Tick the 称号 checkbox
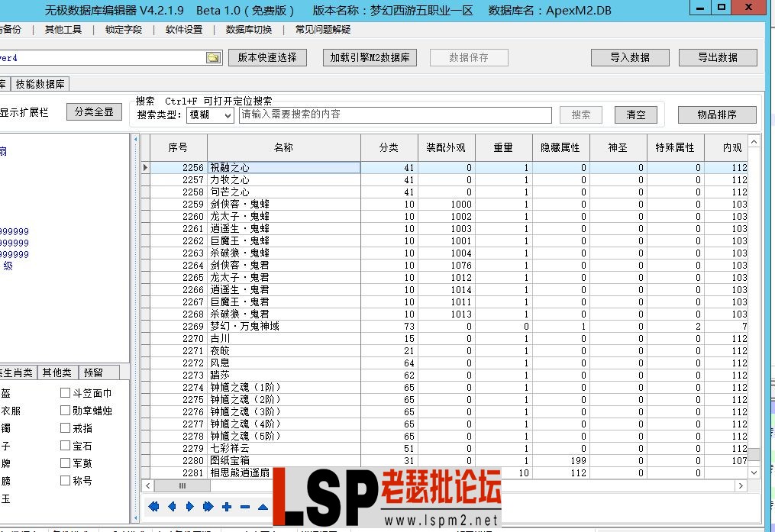 click(66, 482)
